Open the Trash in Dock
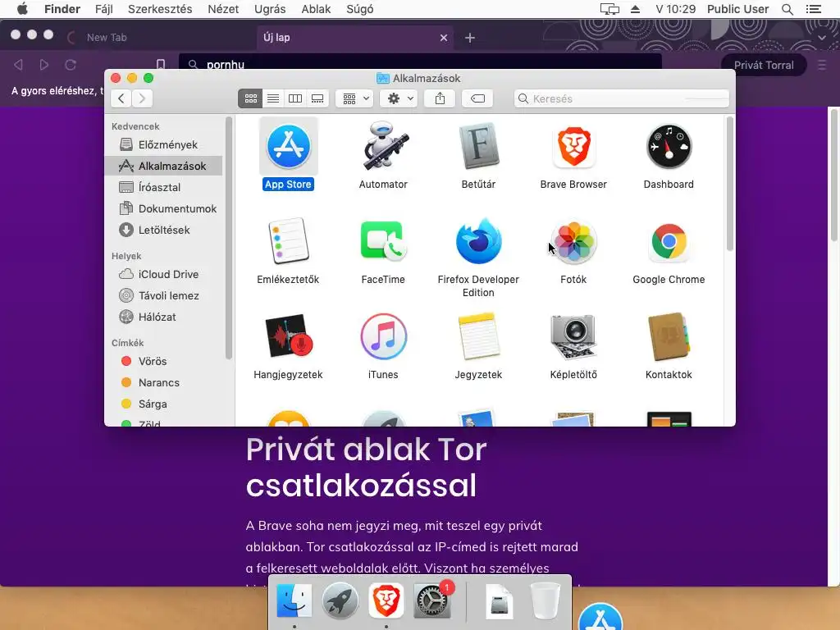This screenshot has height=630, width=840. pos(545,600)
